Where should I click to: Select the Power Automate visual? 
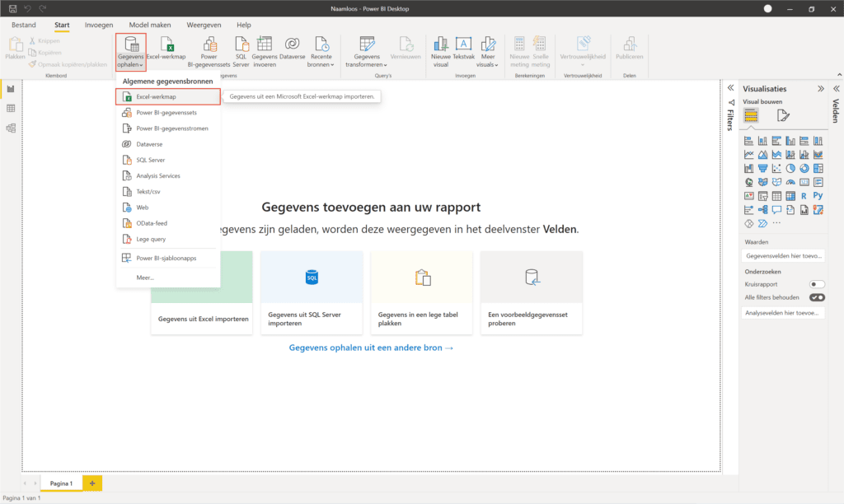coord(762,223)
